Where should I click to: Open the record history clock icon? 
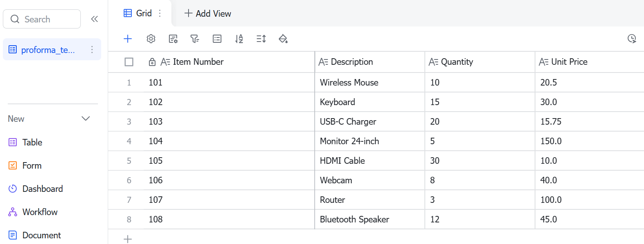pos(632,39)
